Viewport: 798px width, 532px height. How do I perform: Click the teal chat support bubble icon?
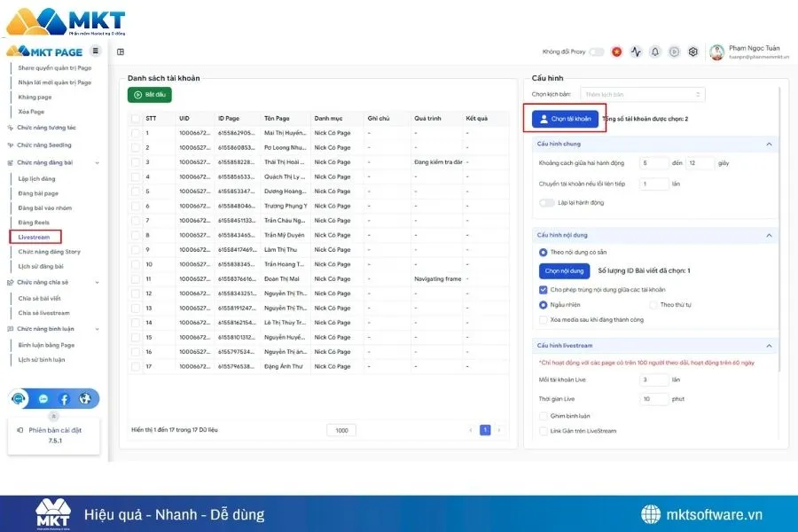(20, 398)
